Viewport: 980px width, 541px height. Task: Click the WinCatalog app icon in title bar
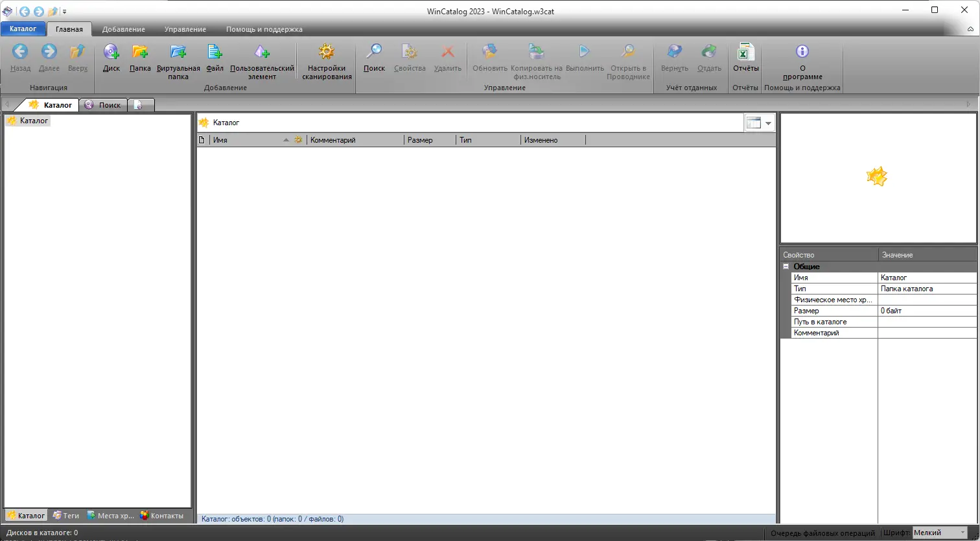pos(7,11)
